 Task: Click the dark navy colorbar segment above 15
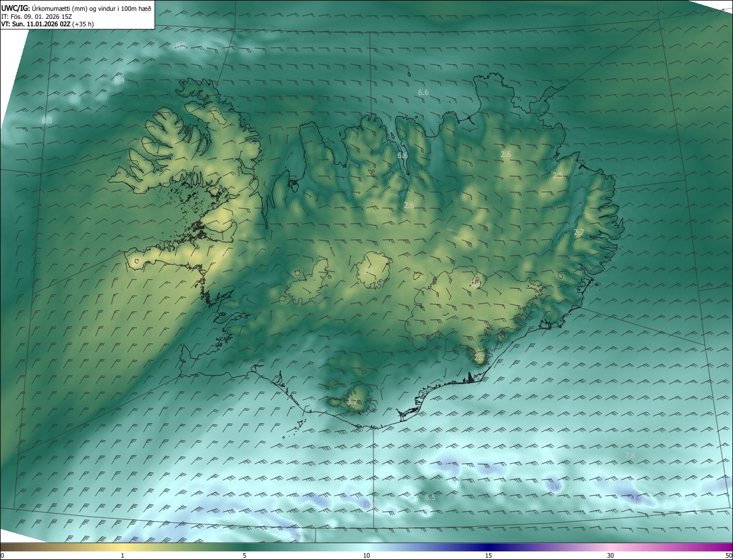pyautogui.click(x=488, y=547)
